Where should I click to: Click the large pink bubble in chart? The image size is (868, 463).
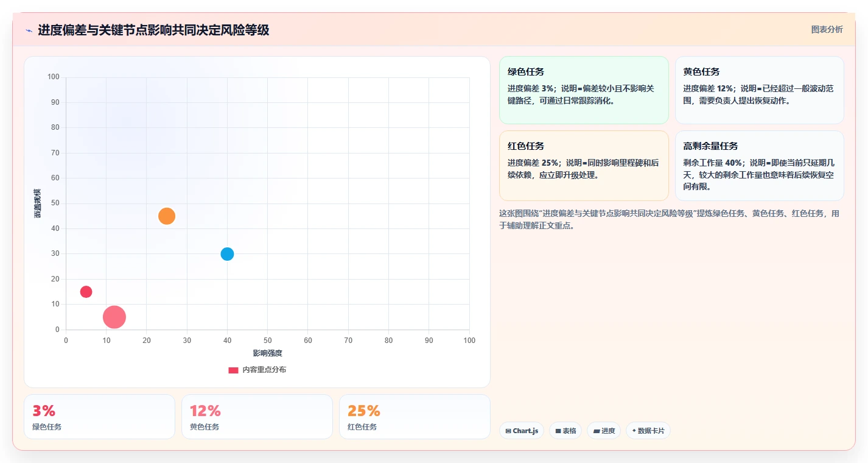coord(114,317)
